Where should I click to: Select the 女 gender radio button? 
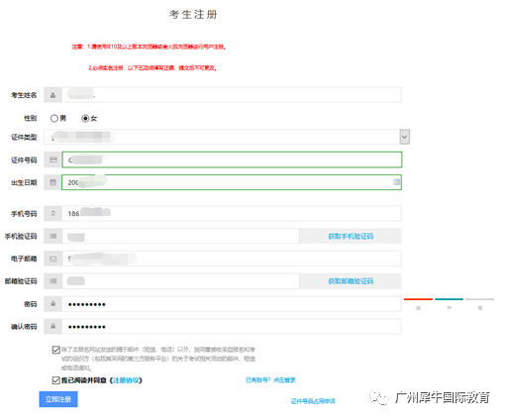(85, 118)
